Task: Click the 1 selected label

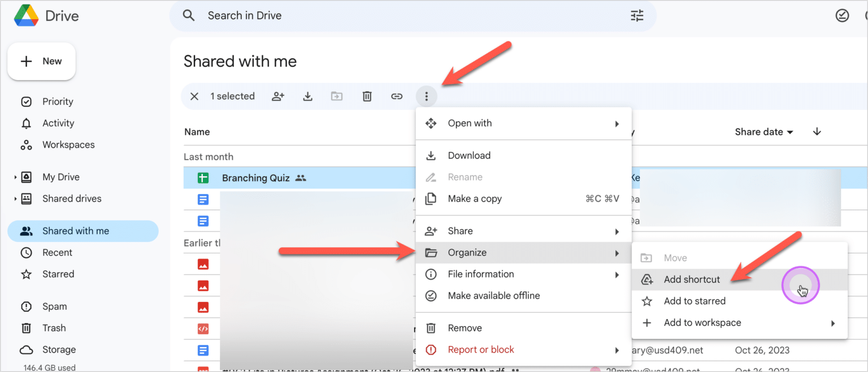Action: [x=232, y=97]
